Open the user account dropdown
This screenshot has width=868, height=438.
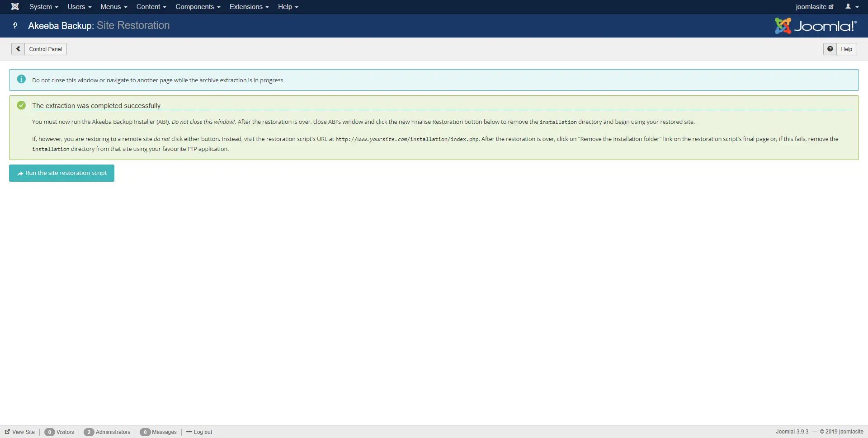click(x=852, y=7)
